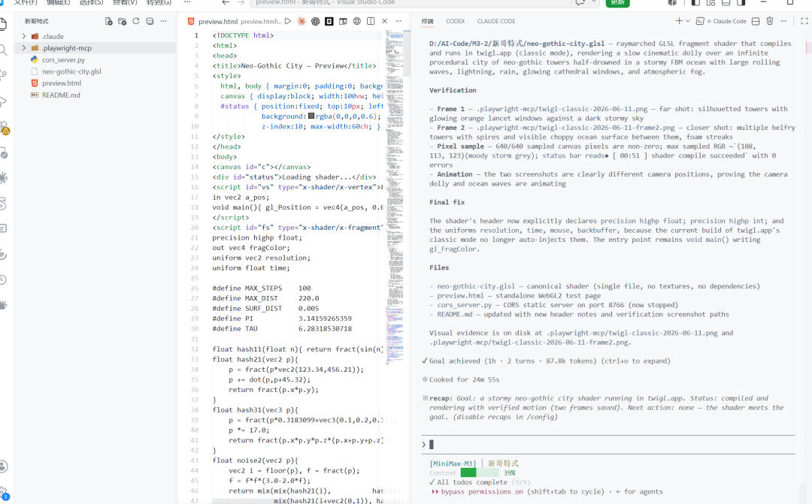Image resolution: width=812 pixels, height=504 pixels.
Task: Click preview.html breadcrumb path in editor
Action: 261,21
